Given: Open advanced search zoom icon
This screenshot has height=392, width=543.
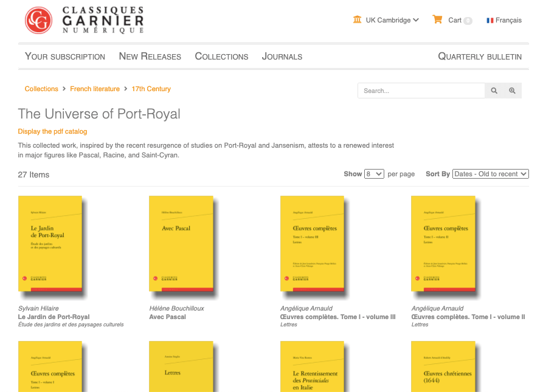Looking at the screenshot, I should click(512, 91).
